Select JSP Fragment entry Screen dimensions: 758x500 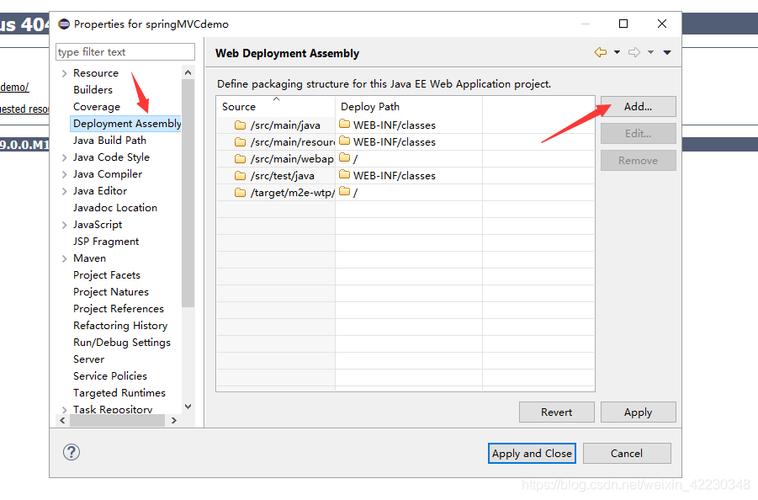coord(106,241)
